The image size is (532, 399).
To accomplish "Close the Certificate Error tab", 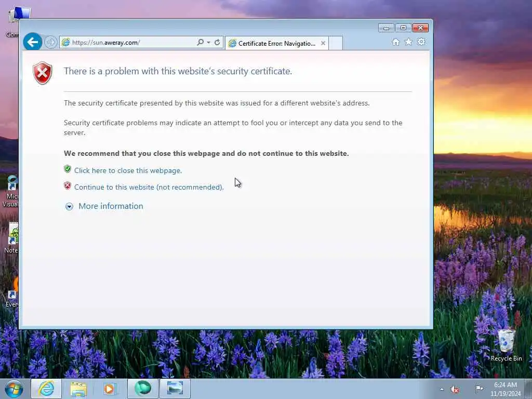I will [x=323, y=43].
